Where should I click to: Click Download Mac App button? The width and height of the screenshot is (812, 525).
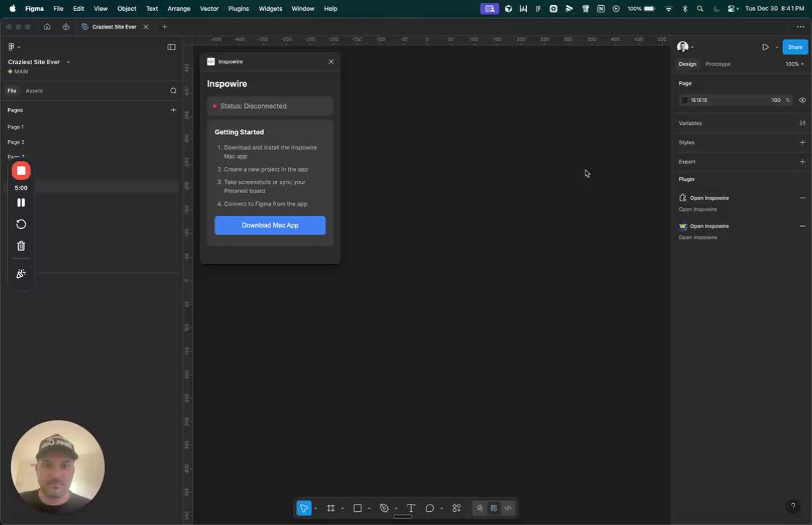pyautogui.click(x=270, y=225)
